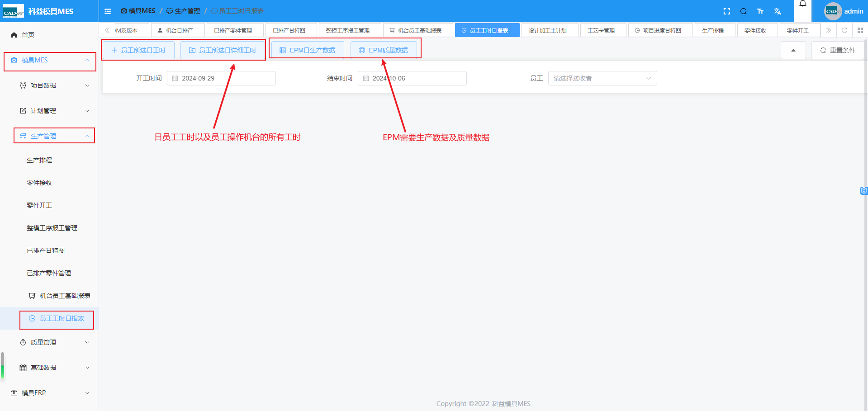Switch to 设计加工主计划 tab
Image resolution: width=868 pixels, height=411 pixels.
click(550, 30)
